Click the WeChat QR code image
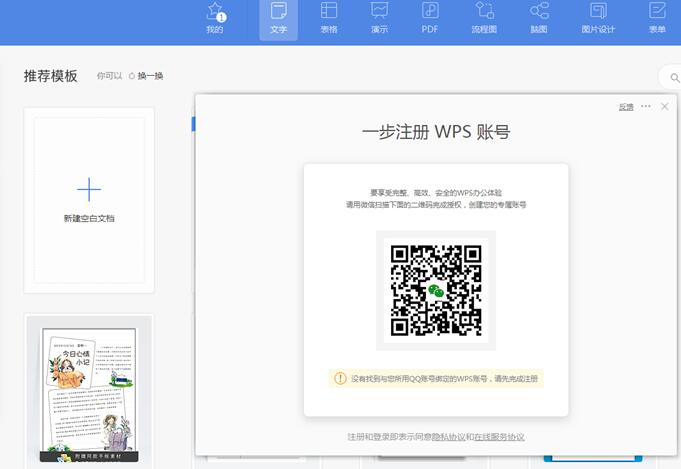681x469 pixels. [436, 291]
